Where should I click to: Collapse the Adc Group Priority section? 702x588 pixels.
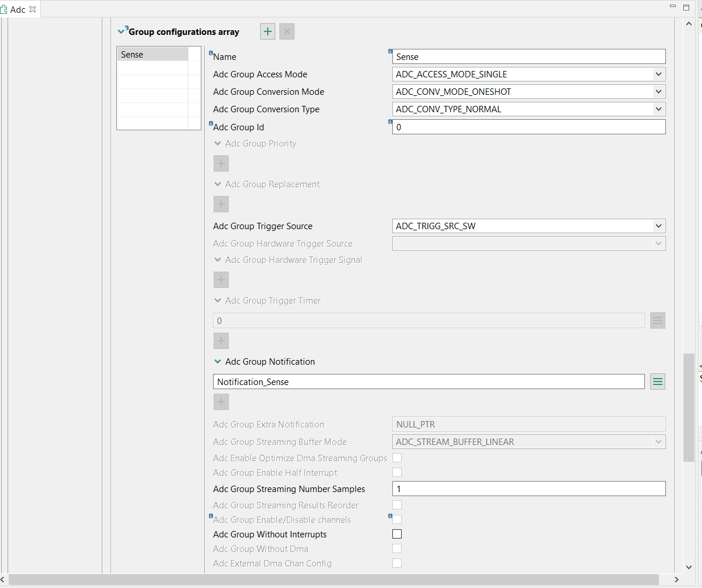218,144
